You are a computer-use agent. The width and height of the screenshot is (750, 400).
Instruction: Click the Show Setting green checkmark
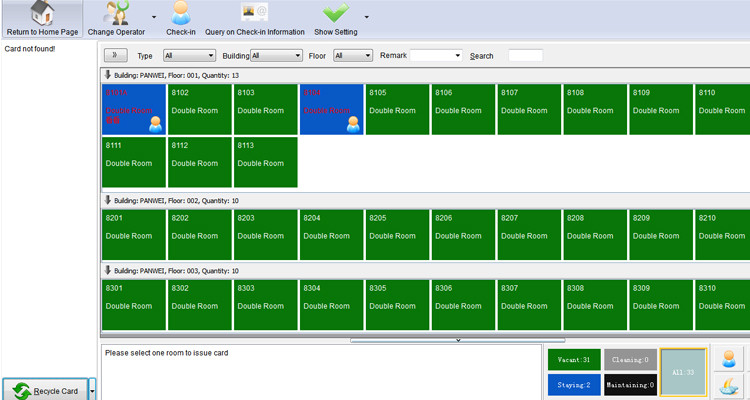click(336, 13)
